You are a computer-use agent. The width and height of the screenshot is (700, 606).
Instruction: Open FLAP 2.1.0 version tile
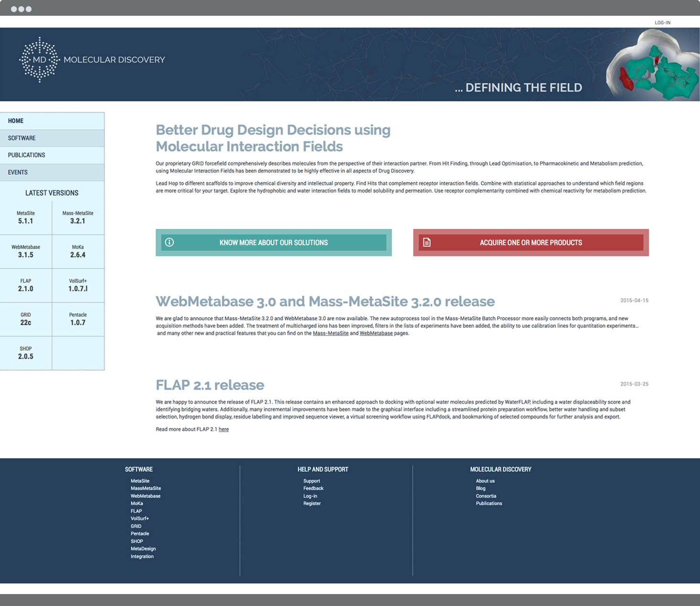click(x=26, y=285)
